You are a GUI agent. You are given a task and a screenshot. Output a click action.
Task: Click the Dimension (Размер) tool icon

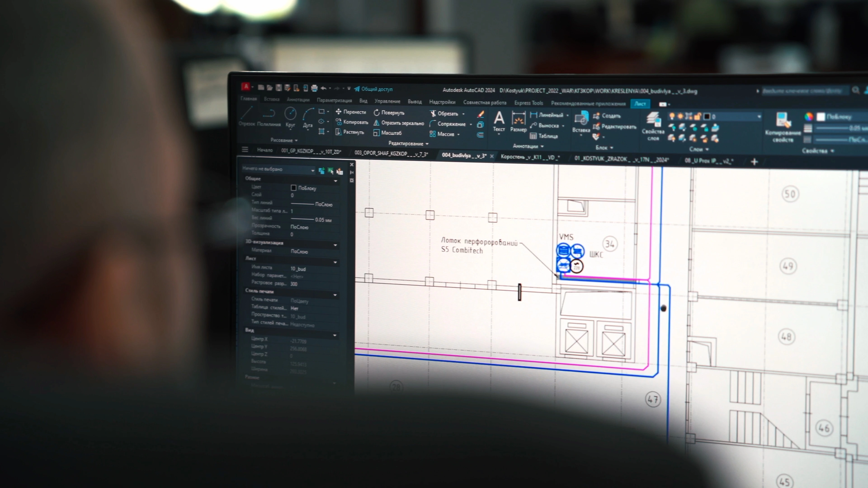click(518, 119)
